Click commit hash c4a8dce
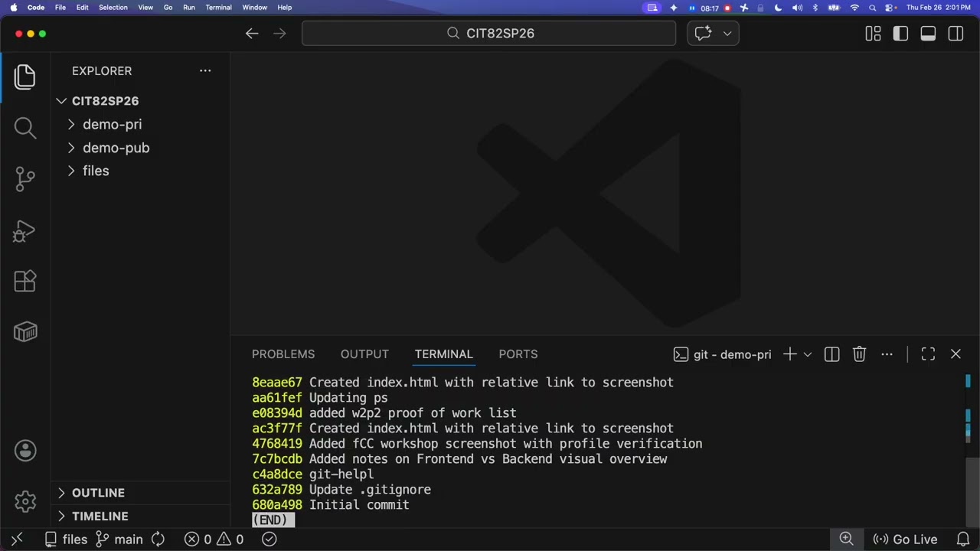The width and height of the screenshot is (980, 551). point(277,474)
